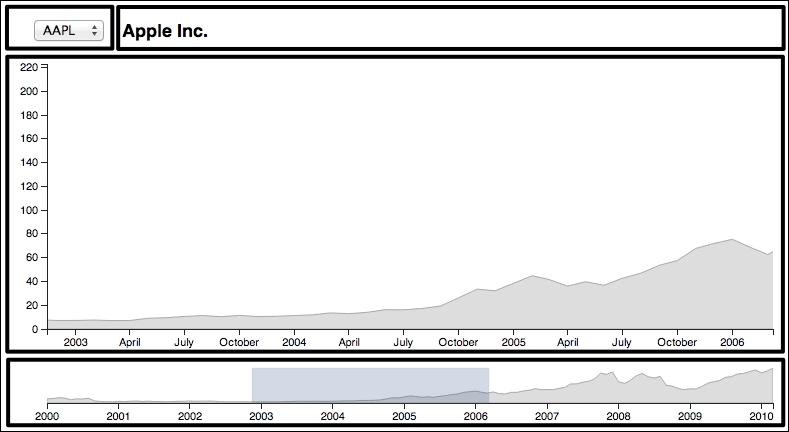Click the right edge of the brush selection
Screen dimensions: 789x432
point(488,385)
